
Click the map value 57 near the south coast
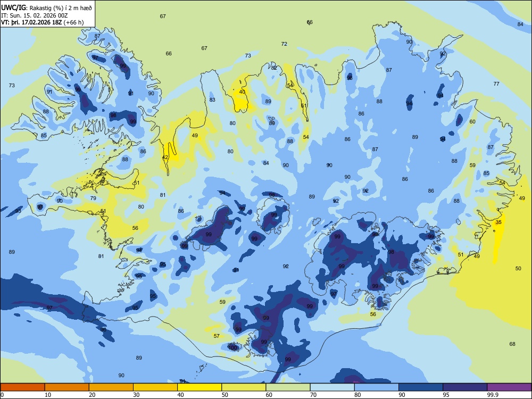click(217, 336)
